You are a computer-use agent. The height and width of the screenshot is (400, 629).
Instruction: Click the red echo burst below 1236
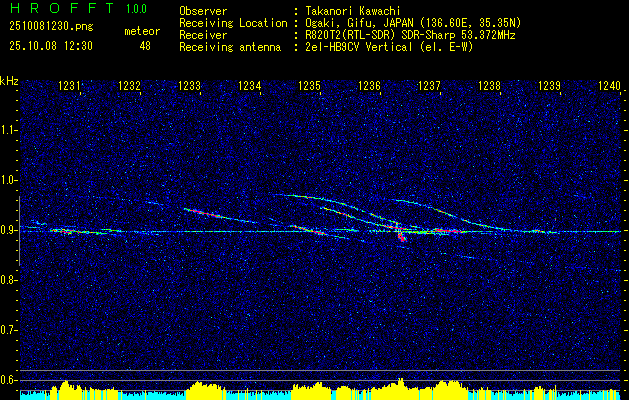point(402,237)
